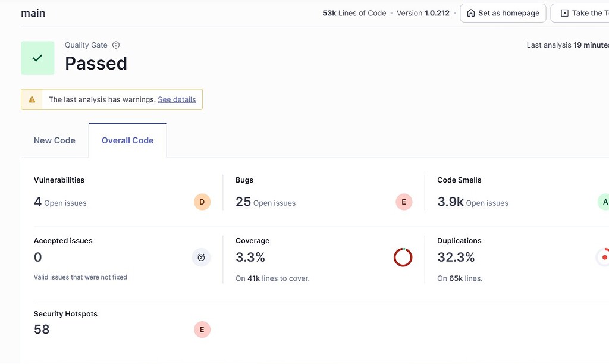This screenshot has width=609, height=364.
Task: Click the Coverage 3.3% percentage value
Action: click(x=250, y=257)
